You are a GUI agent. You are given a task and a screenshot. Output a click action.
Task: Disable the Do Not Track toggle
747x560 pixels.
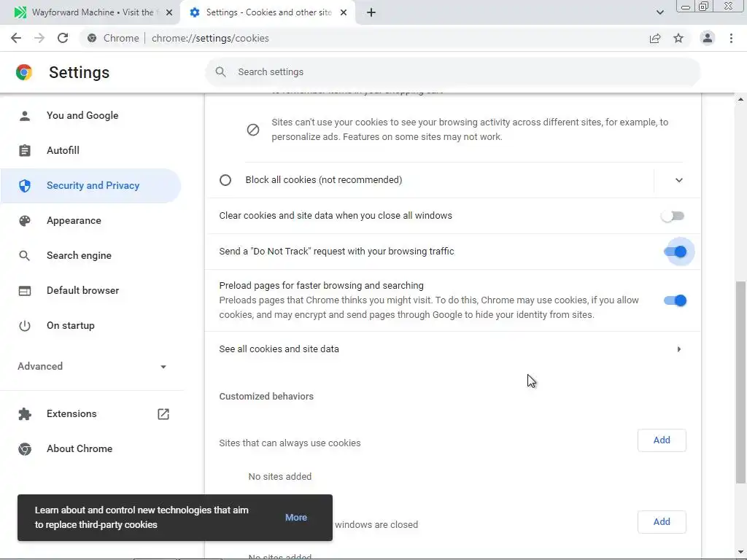(x=675, y=252)
